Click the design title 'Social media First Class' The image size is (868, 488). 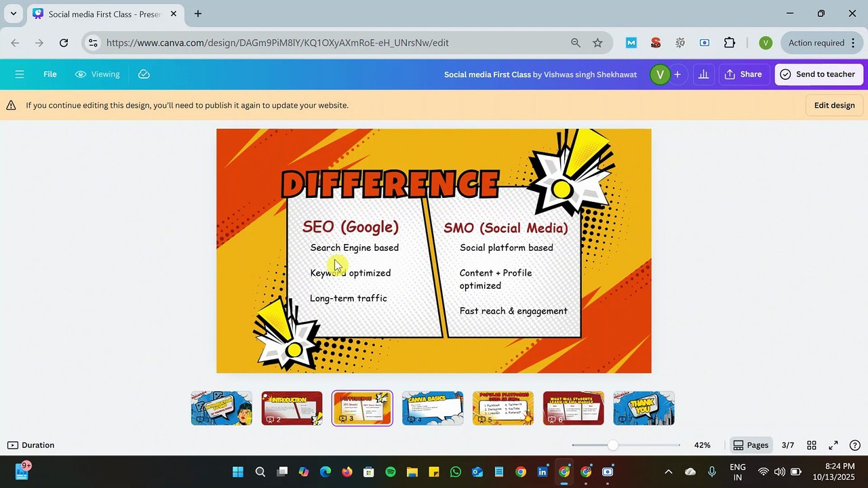pos(487,75)
